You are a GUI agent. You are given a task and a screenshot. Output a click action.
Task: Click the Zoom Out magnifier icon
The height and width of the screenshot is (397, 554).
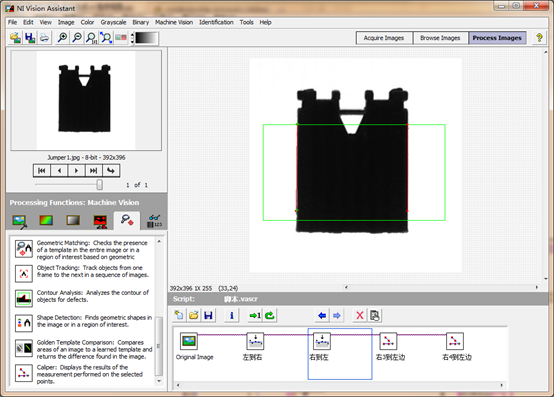[x=77, y=38]
